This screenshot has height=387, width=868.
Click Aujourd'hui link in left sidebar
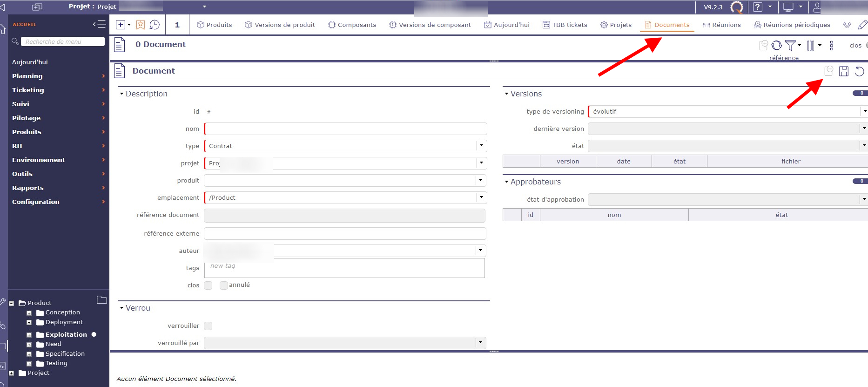[x=30, y=62]
